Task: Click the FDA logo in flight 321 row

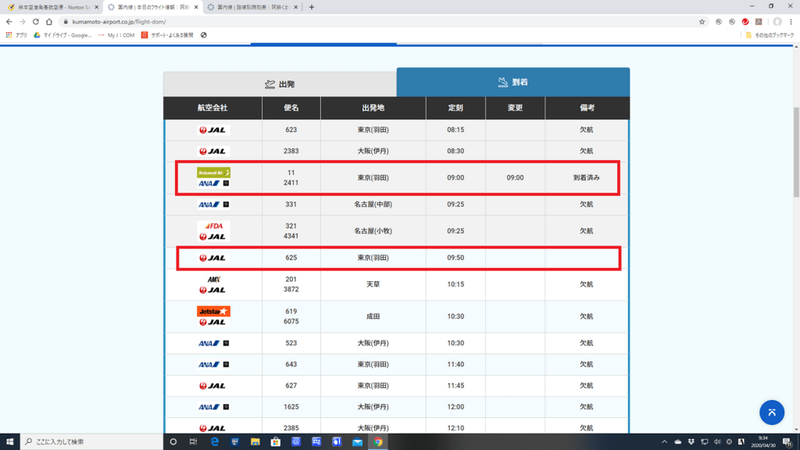Action: tap(213, 226)
